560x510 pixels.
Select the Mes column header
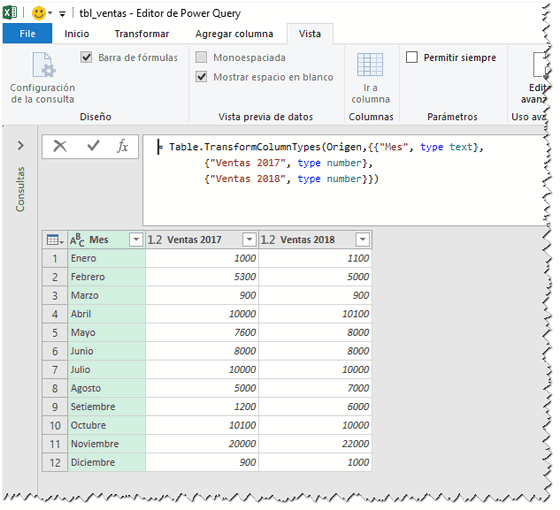106,240
